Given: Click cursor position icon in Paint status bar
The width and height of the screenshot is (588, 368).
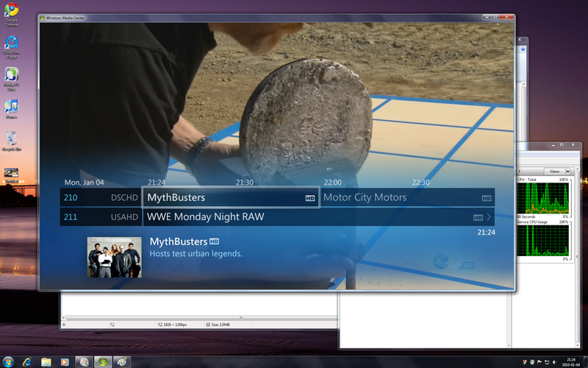Looking at the screenshot, I should point(64,325).
